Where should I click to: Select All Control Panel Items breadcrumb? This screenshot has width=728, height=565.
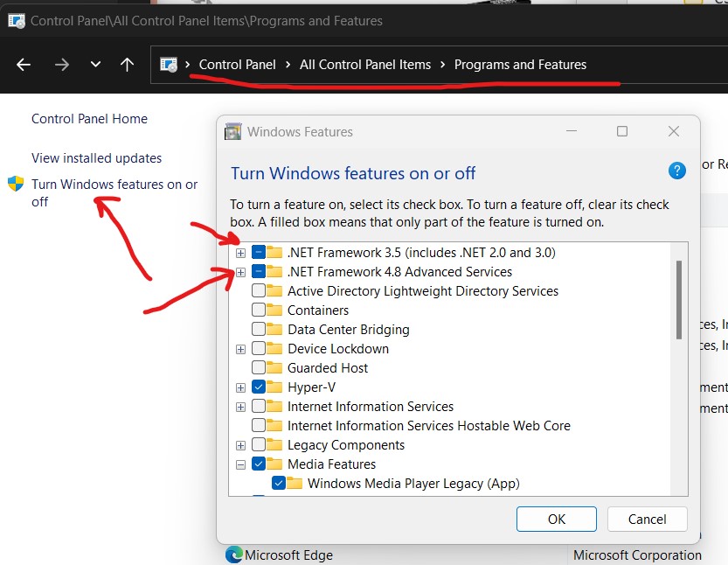365,65
